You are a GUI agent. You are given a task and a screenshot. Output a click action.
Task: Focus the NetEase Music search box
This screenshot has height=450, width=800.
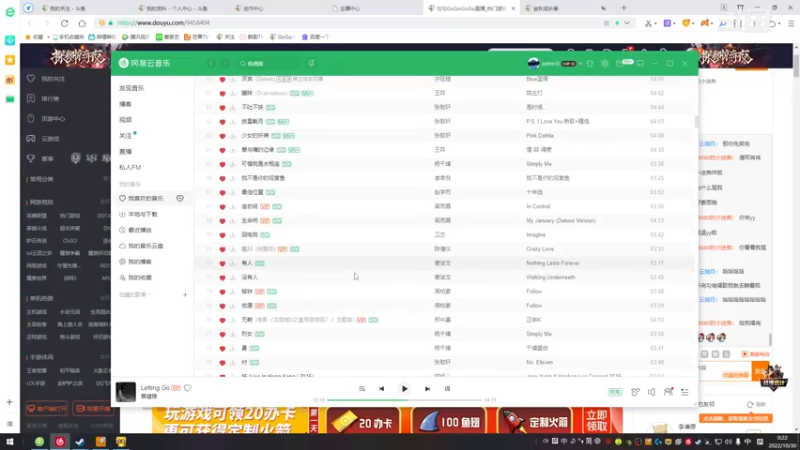[270, 63]
